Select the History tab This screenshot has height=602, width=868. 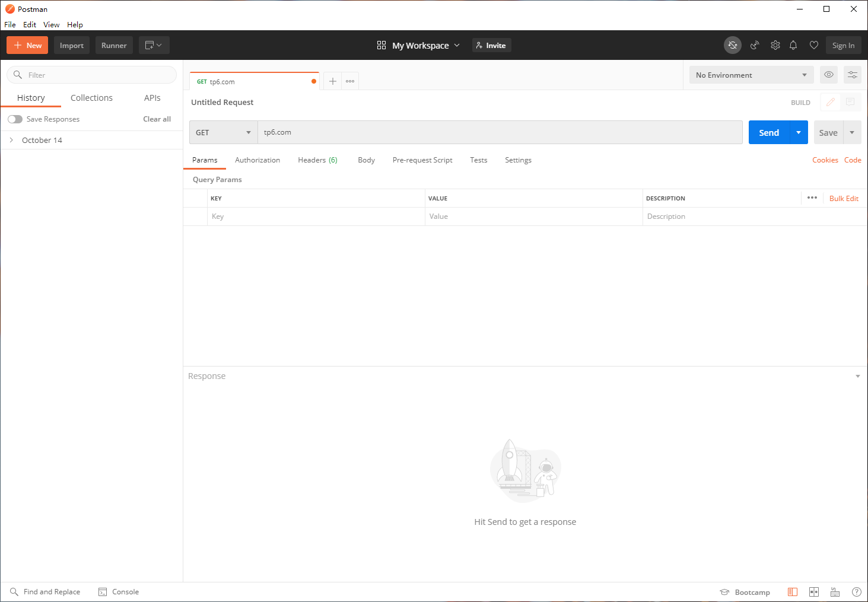31,98
